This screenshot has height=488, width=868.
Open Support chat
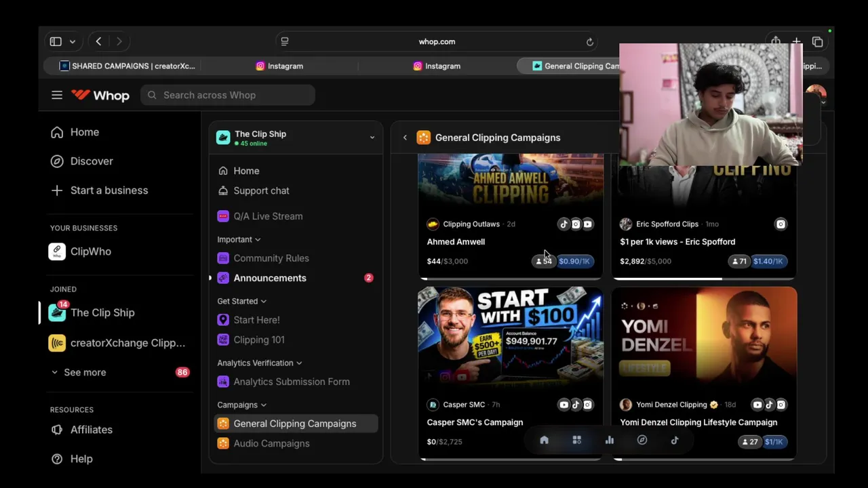[x=254, y=190]
